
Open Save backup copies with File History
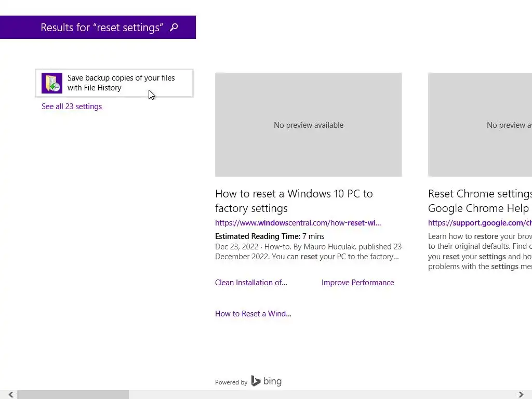point(114,83)
